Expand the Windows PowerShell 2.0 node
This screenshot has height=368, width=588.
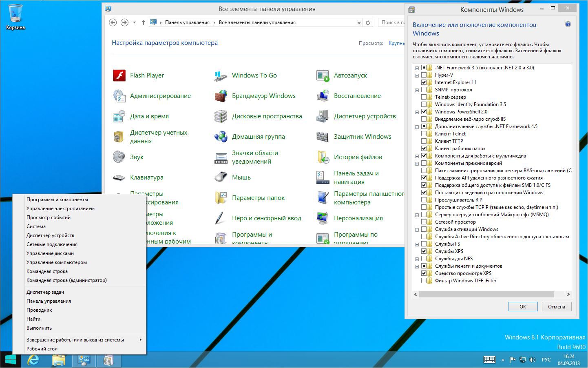(x=417, y=112)
